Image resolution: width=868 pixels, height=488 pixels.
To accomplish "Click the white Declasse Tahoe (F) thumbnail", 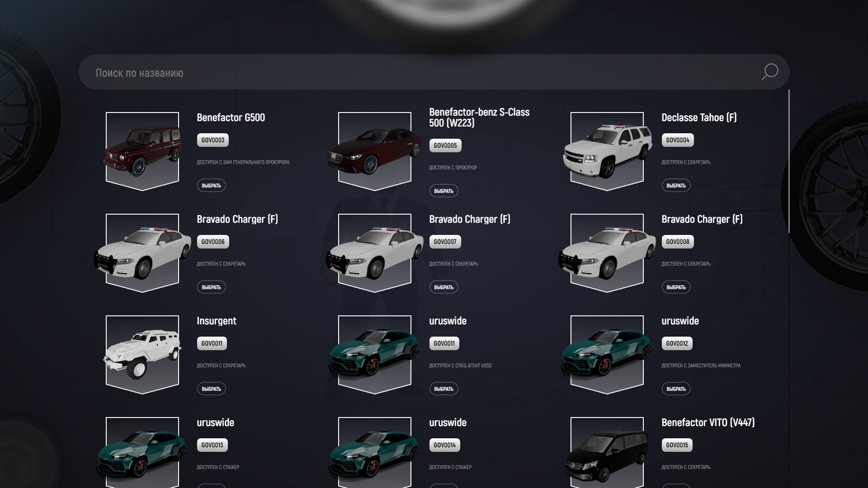I will coord(607,151).
